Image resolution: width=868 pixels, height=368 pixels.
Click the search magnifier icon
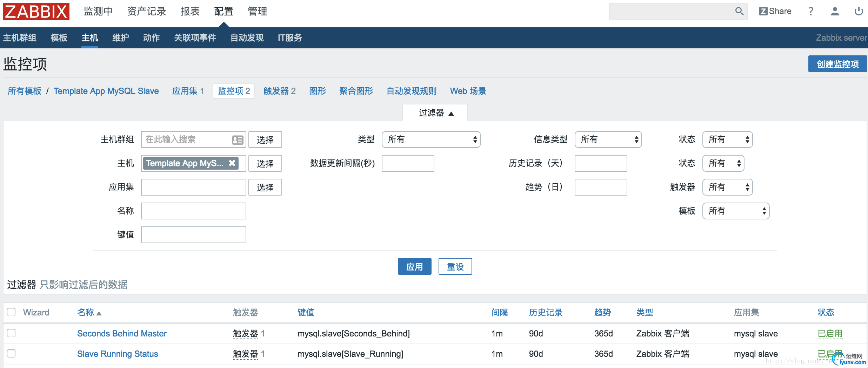tap(739, 11)
